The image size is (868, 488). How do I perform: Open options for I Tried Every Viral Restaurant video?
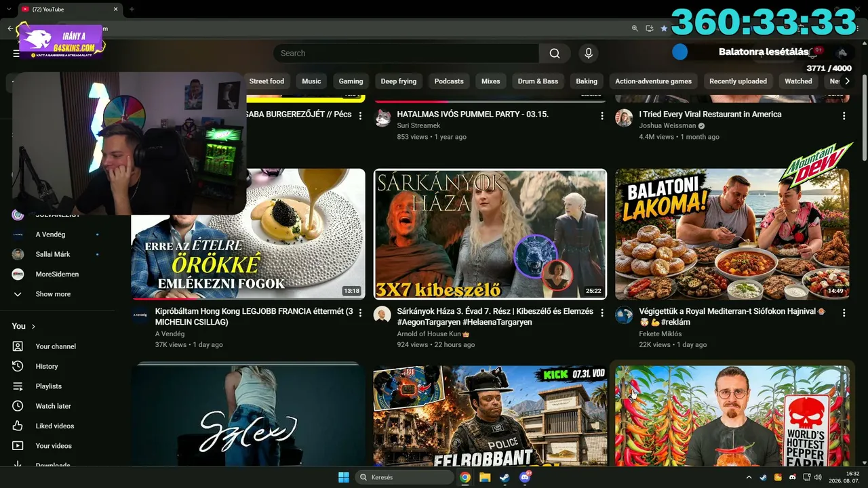(x=844, y=116)
